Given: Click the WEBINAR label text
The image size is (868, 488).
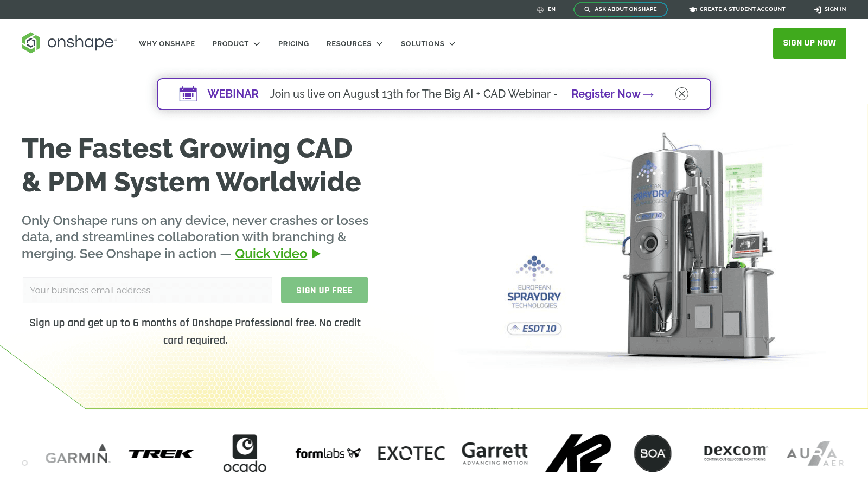Looking at the screenshot, I should [233, 94].
